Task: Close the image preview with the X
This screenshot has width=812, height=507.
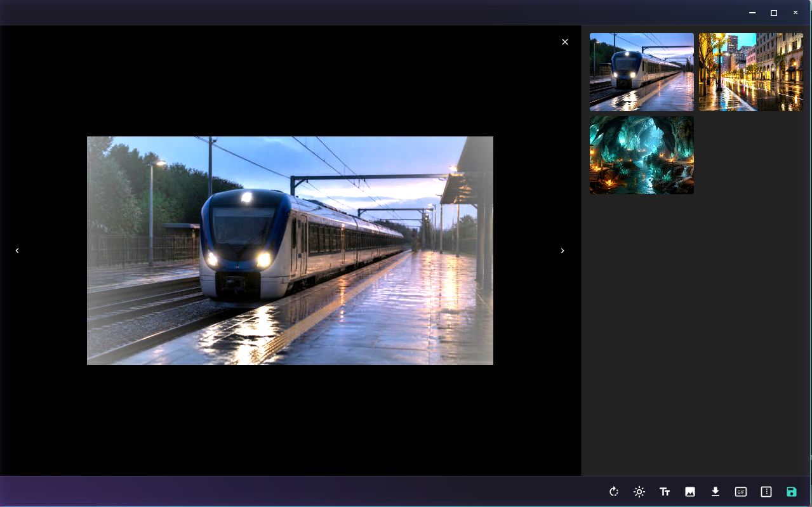Action: click(x=565, y=42)
